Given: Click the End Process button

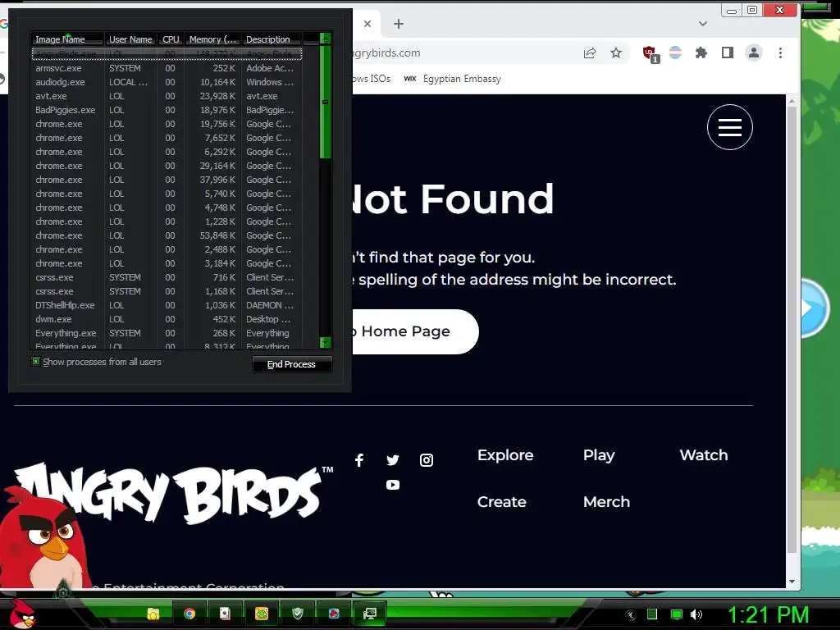Looking at the screenshot, I should coord(292,364).
